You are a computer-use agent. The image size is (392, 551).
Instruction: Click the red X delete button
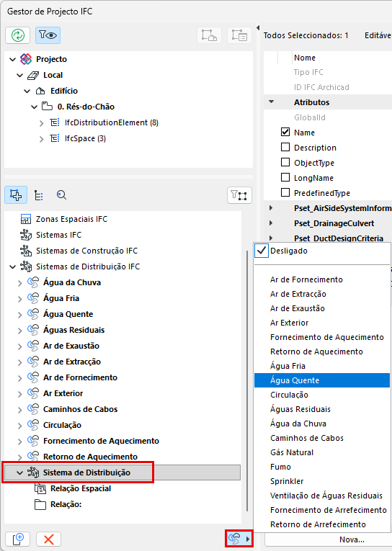[48, 539]
